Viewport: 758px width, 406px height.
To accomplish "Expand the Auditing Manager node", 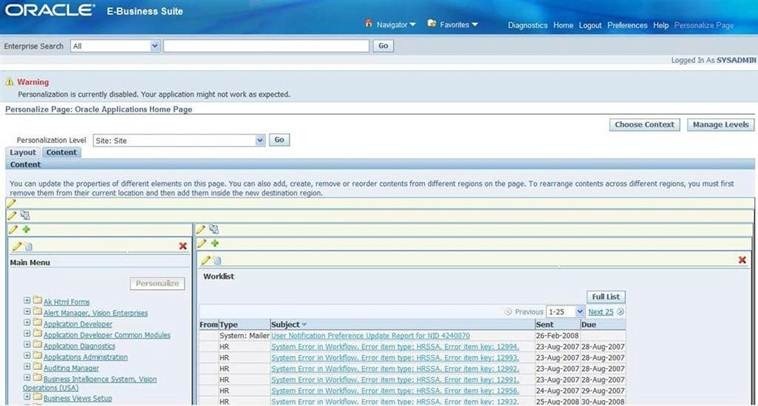I will tap(27, 367).
